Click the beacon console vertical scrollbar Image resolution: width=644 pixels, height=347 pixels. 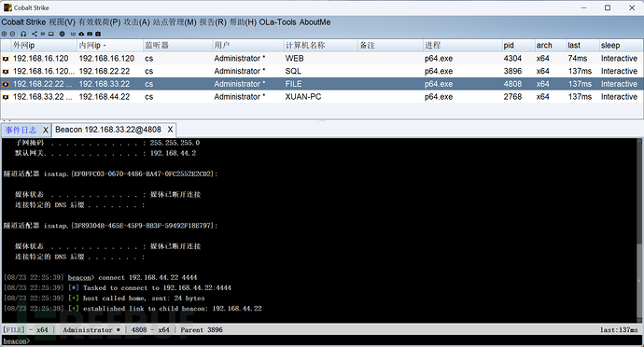pyautogui.click(x=640, y=230)
